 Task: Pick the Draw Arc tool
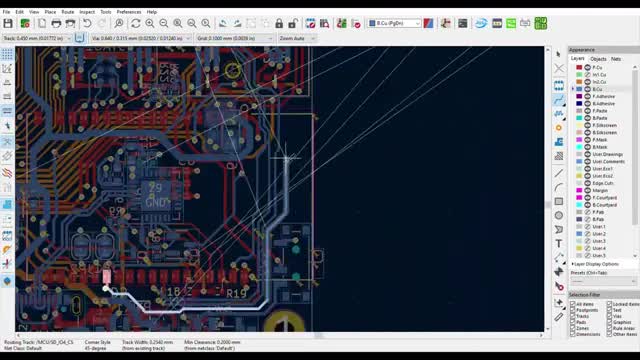pos(559,187)
